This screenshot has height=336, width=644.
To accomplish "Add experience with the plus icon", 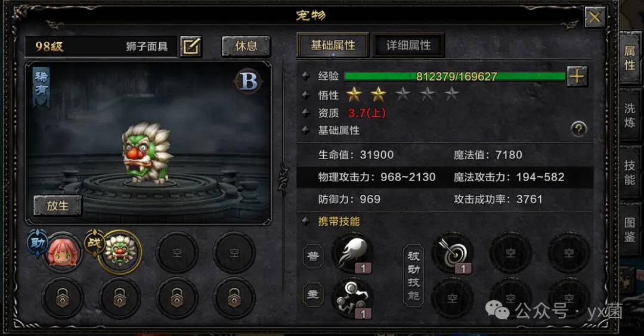I will [x=577, y=76].
